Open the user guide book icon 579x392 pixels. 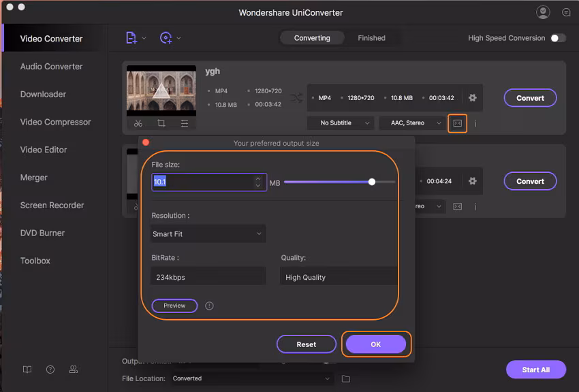(x=27, y=370)
